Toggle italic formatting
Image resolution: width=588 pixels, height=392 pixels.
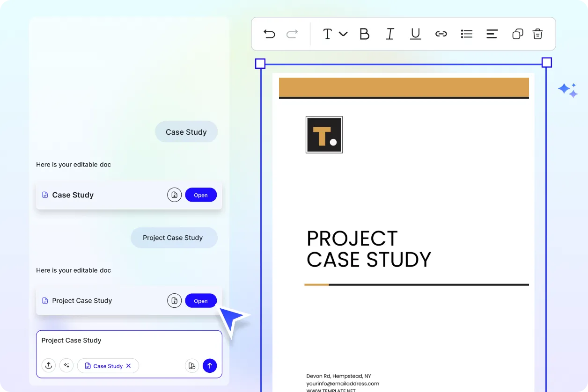tap(390, 34)
